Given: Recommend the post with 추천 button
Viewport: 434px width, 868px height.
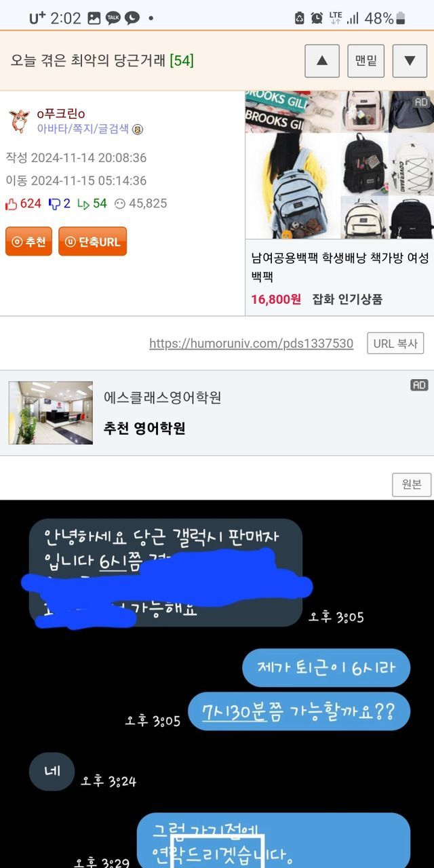Looking at the screenshot, I should (x=28, y=241).
